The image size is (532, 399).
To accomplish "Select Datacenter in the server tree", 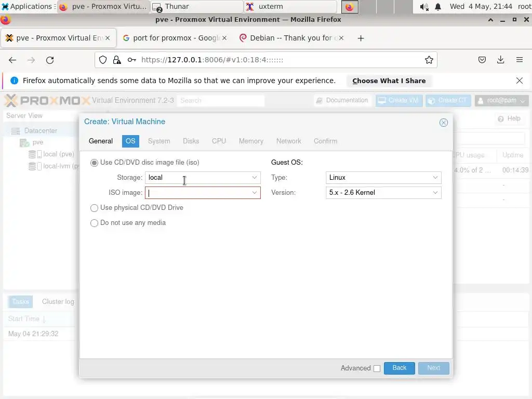I will click(x=41, y=130).
